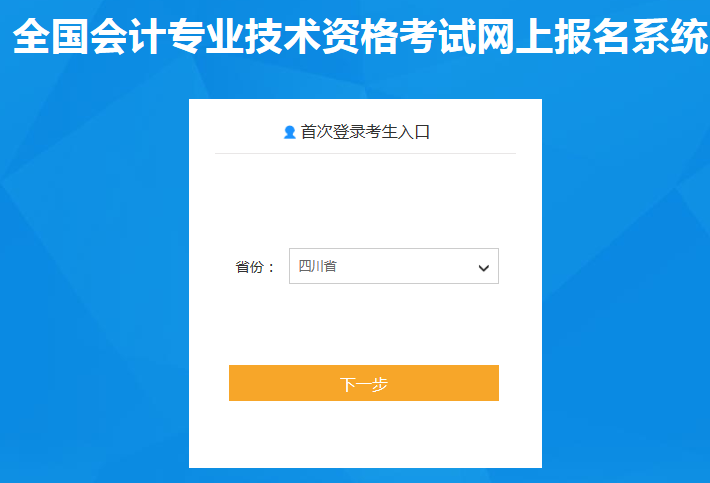710x483 pixels.
Task: Select the 四川省 text in combo box
Action: [x=317, y=266]
